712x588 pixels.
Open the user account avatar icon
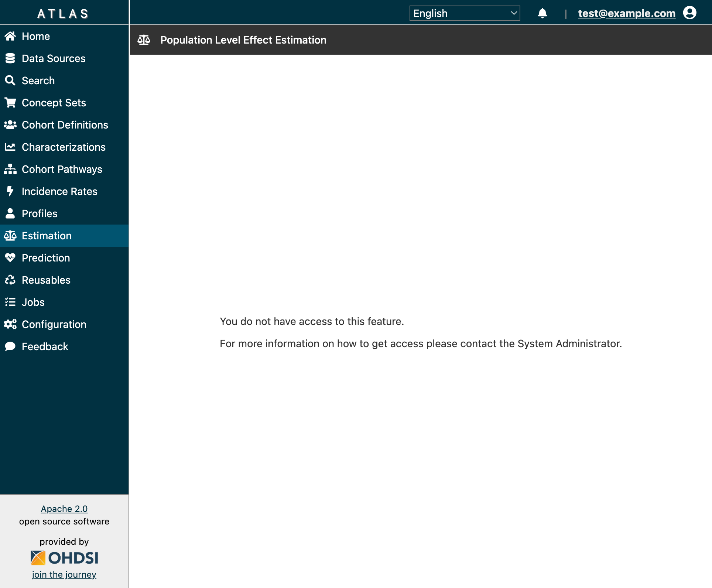[690, 13]
